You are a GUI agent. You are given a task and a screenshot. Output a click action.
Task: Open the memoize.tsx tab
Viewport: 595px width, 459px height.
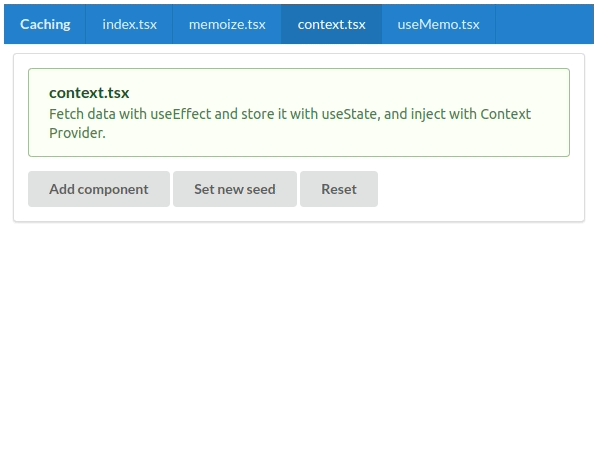tap(227, 24)
